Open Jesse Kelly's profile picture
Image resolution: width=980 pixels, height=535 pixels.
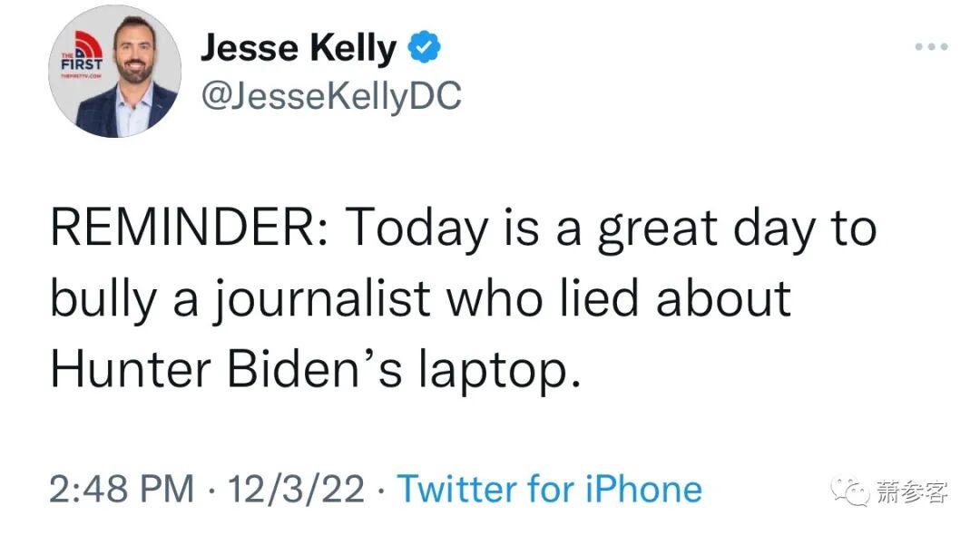pyautogui.click(x=114, y=72)
